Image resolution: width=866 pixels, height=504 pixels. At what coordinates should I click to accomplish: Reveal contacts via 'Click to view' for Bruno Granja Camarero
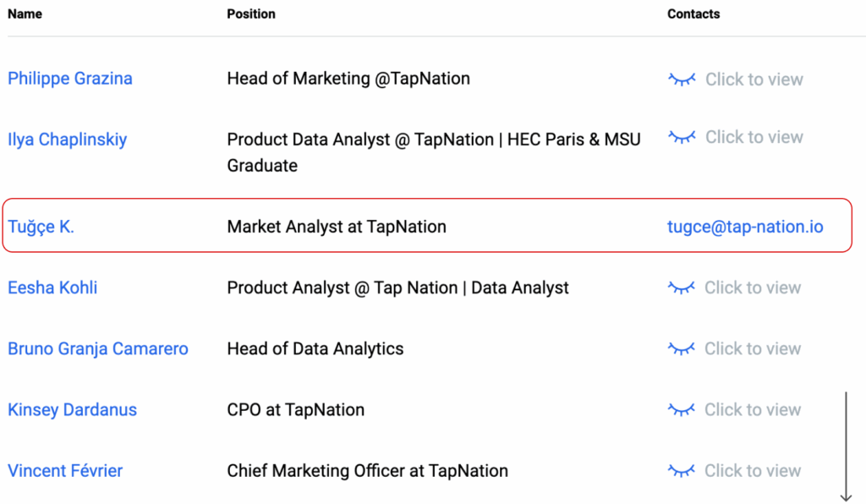[752, 349]
